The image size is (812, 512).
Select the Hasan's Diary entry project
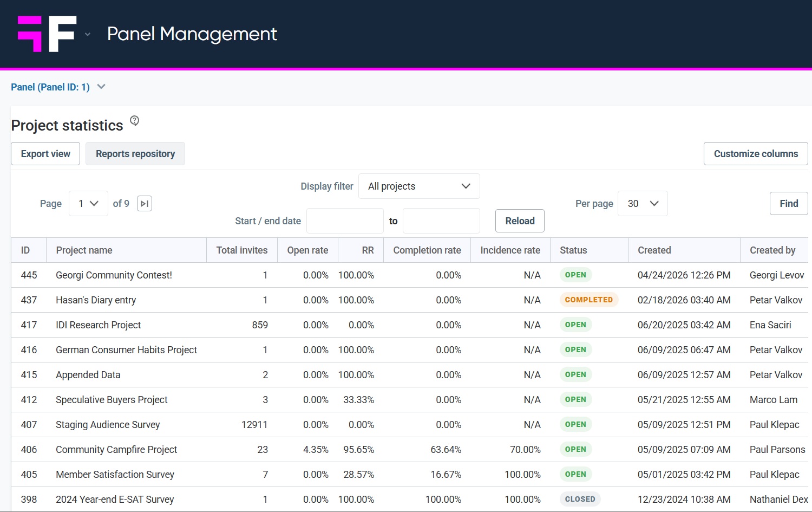(x=96, y=300)
